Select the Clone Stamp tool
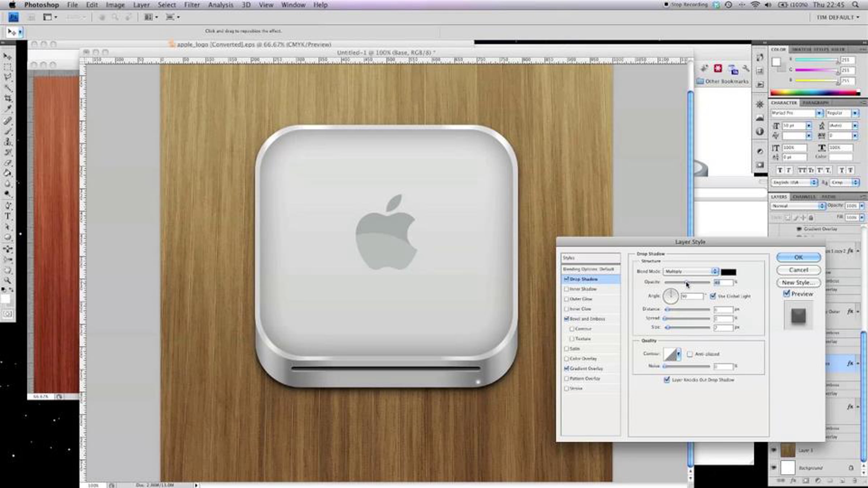 8,142
